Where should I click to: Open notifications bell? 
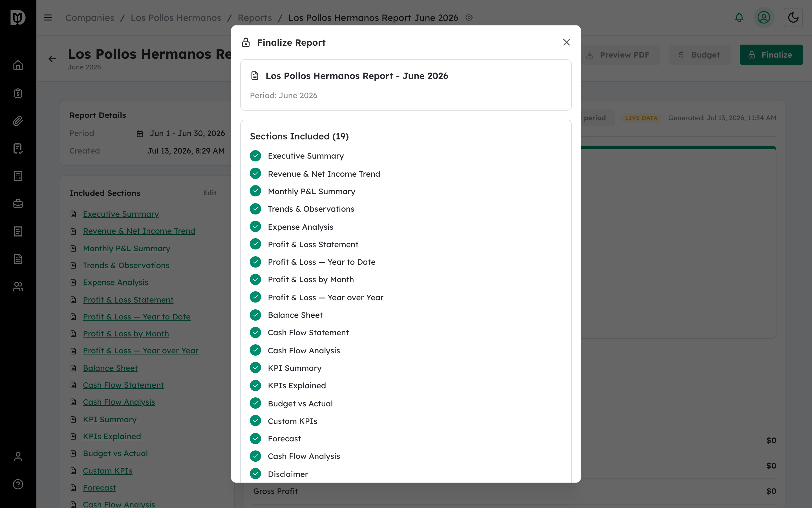click(x=739, y=17)
